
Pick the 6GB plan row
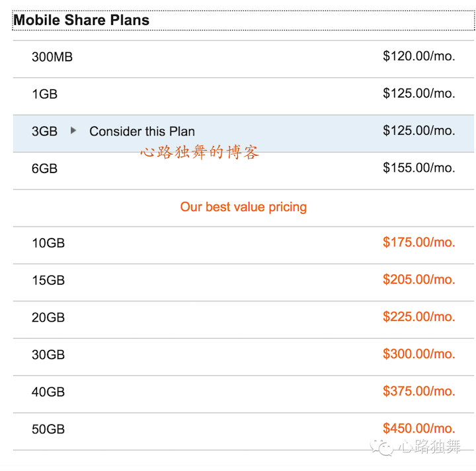(x=243, y=171)
